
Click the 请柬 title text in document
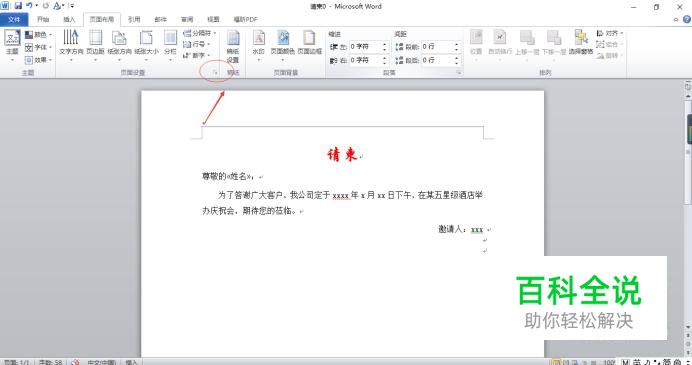[342, 154]
